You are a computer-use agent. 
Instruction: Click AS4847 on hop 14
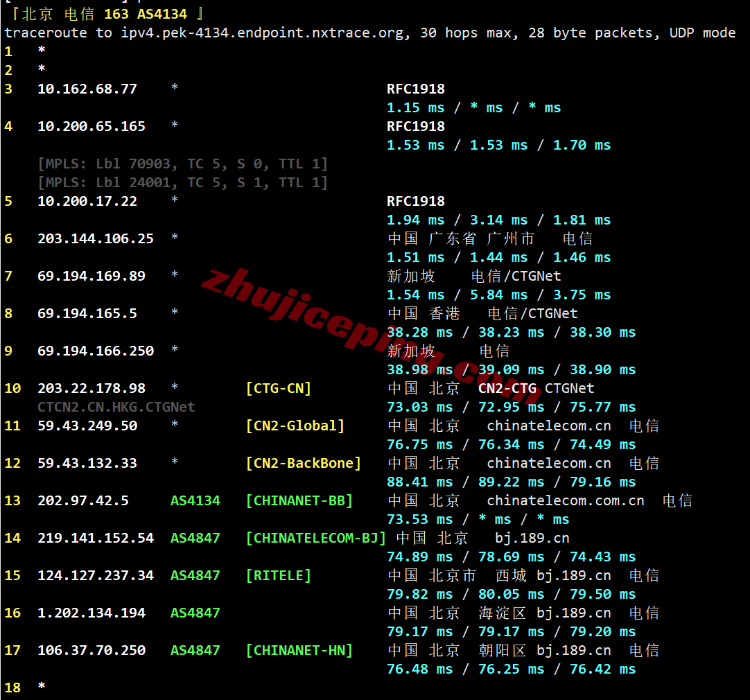click(195, 538)
